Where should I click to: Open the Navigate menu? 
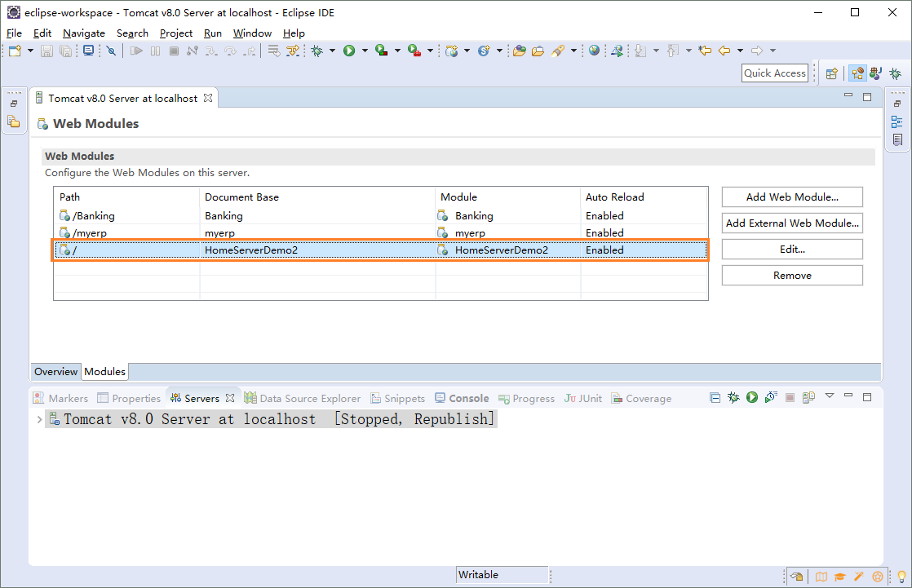point(84,33)
